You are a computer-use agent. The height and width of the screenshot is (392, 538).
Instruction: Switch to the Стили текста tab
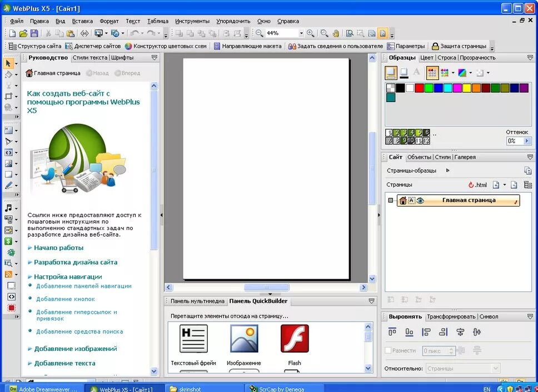pyautogui.click(x=90, y=58)
